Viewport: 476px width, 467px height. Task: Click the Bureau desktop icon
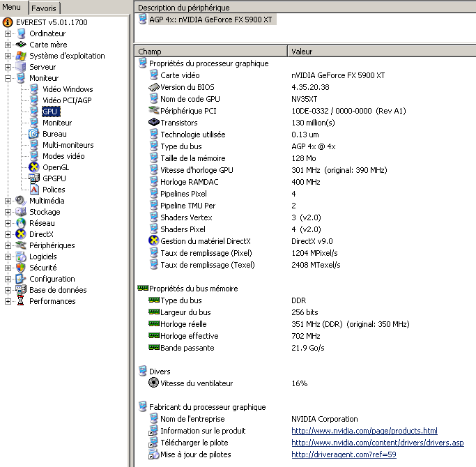(34, 134)
